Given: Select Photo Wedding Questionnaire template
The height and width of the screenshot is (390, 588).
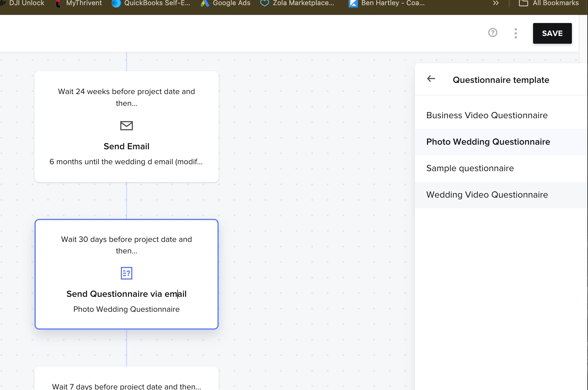Looking at the screenshot, I should pos(488,142).
